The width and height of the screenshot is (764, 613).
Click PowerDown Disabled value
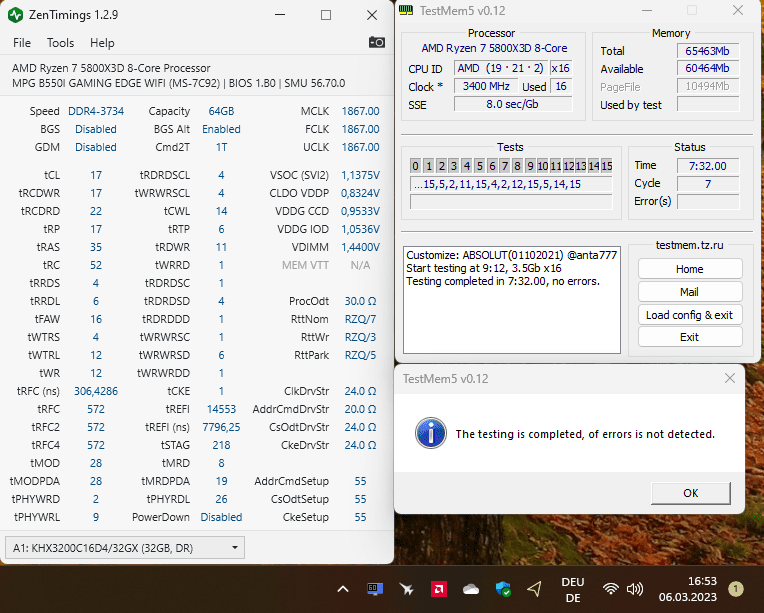(x=221, y=517)
